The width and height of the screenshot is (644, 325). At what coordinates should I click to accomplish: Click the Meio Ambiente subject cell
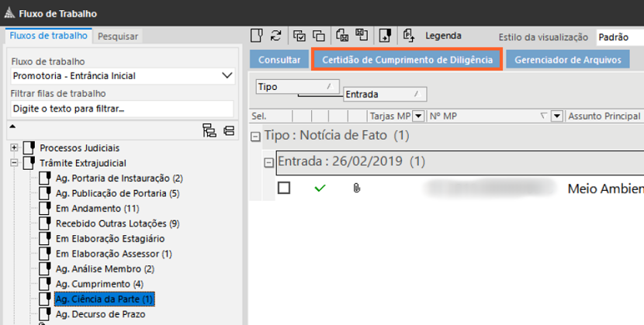pos(605,188)
